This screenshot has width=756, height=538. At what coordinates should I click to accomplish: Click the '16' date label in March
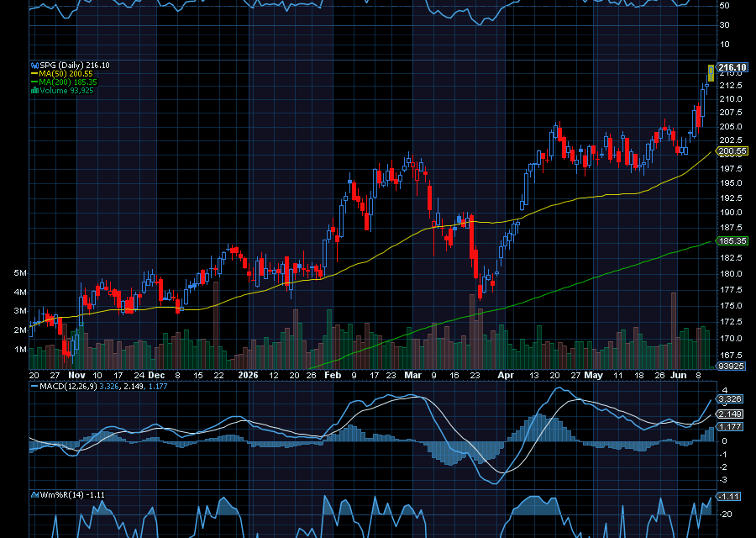pyautogui.click(x=454, y=375)
